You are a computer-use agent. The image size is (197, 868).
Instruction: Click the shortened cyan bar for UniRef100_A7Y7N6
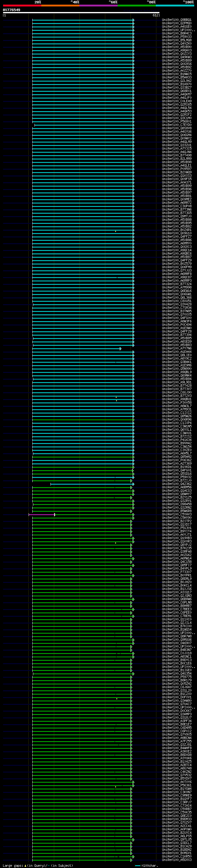tap(77, 349)
